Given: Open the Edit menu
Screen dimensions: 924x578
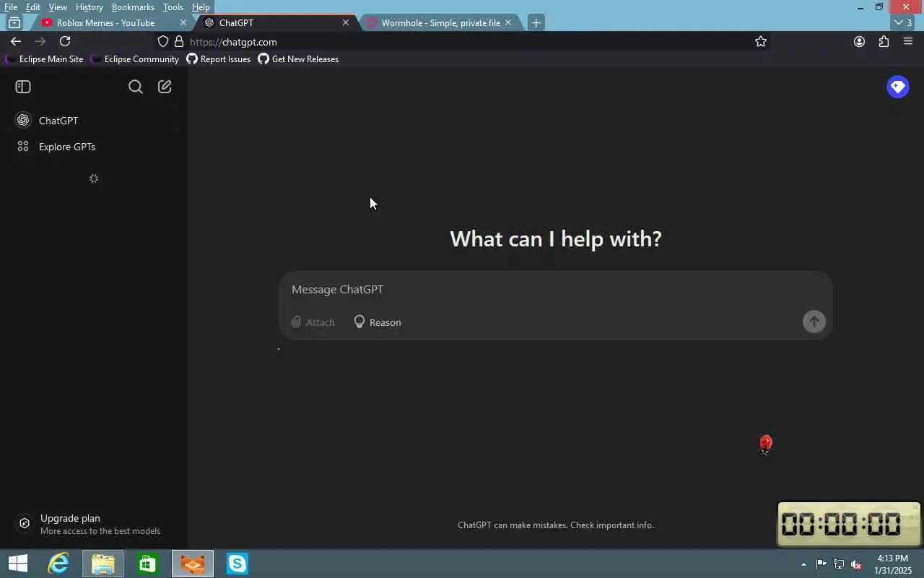Looking at the screenshot, I should coord(33,7).
